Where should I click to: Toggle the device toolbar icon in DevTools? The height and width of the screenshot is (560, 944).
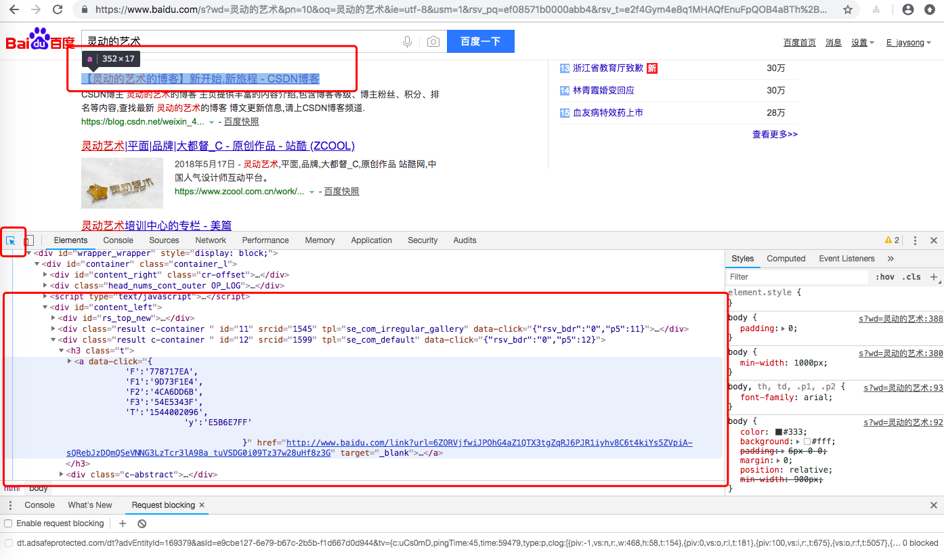(x=28, y=240)
